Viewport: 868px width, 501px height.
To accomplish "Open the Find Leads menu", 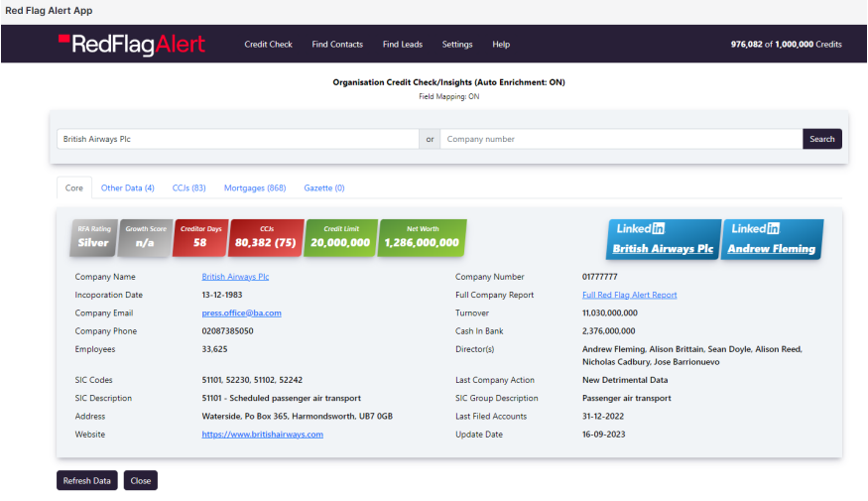I will pyautogui.click(x=403, y=45).
